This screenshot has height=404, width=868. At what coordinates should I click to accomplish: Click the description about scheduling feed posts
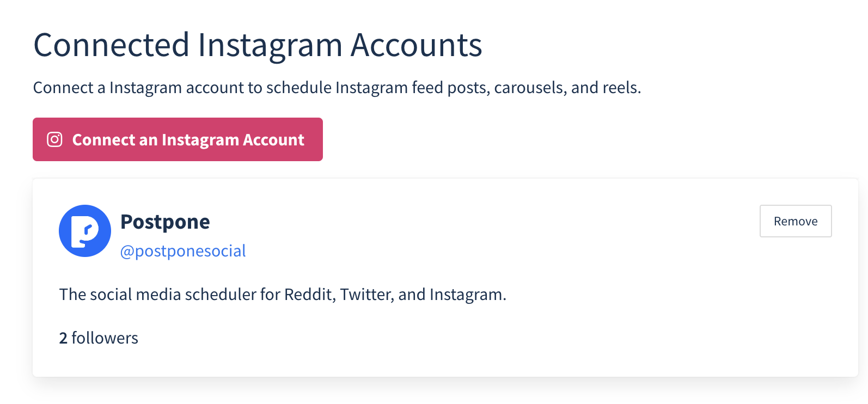tap(337, 88)
